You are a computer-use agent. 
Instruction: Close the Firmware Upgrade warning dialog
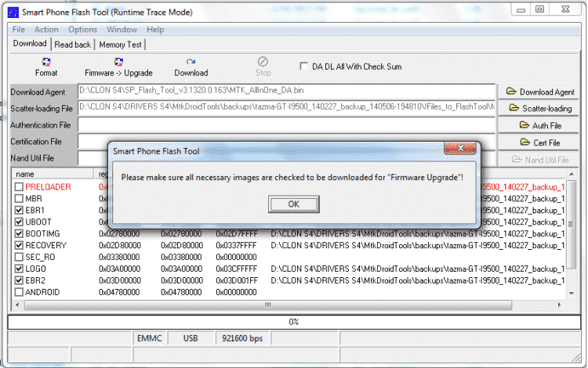(x=460, y=148)
